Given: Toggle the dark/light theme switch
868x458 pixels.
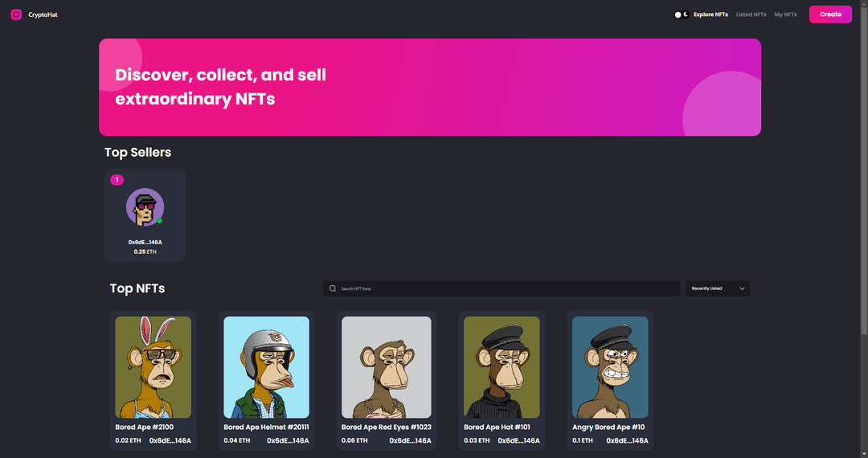Looking at the screenshot, I should (681, 14).
